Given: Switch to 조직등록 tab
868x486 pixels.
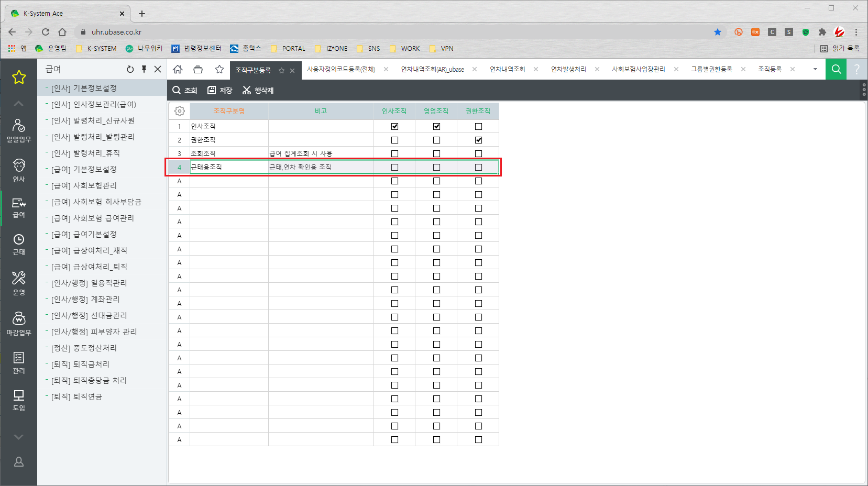Looking at the screenshot, I should click(770, 69).
